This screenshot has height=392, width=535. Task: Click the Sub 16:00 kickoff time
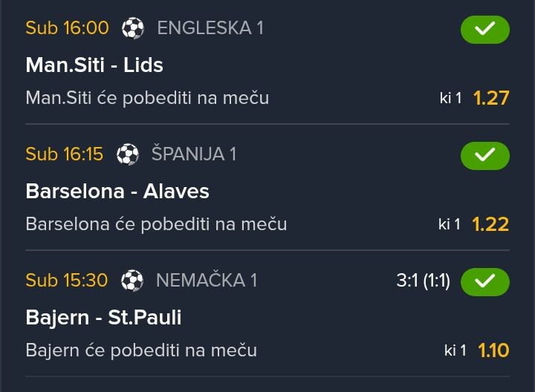pyautogui.click(x=67, y=29)
